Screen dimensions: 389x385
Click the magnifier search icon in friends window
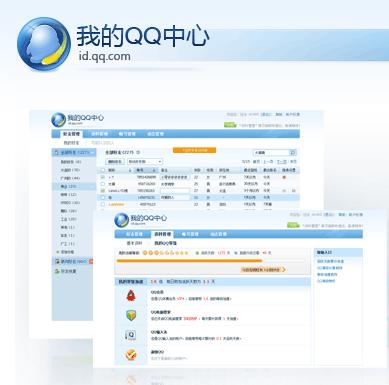point(293,153)
